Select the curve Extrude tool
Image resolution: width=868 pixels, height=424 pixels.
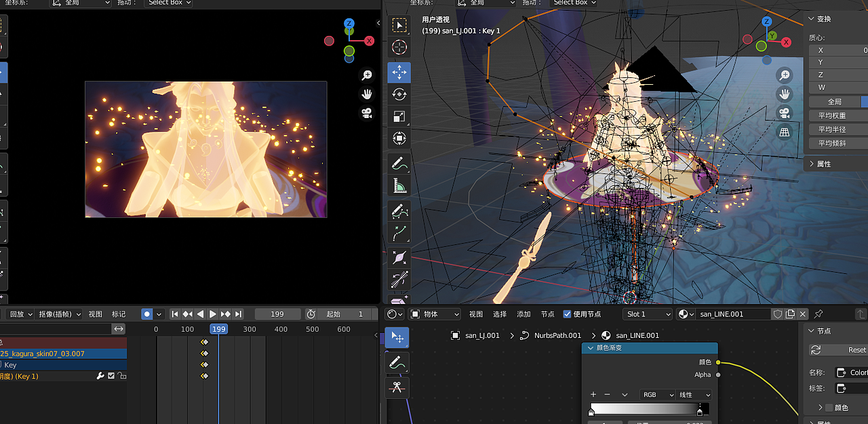(399, 233)
